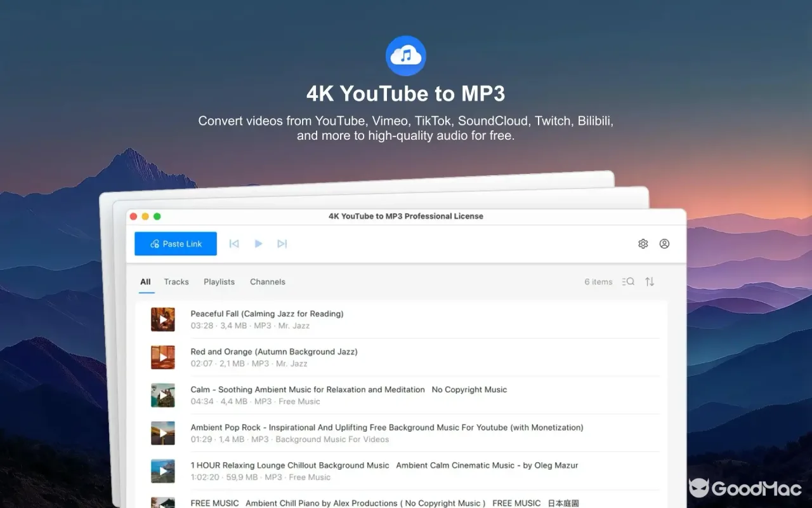Select the Red and Orange track title

click(274, 352)
